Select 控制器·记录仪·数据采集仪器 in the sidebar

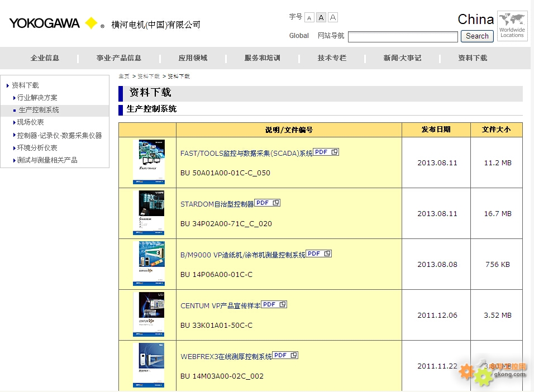[60, 135]
